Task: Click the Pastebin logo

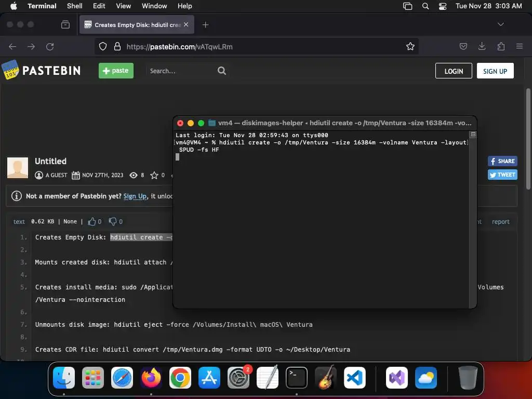Action: [41, 70]
